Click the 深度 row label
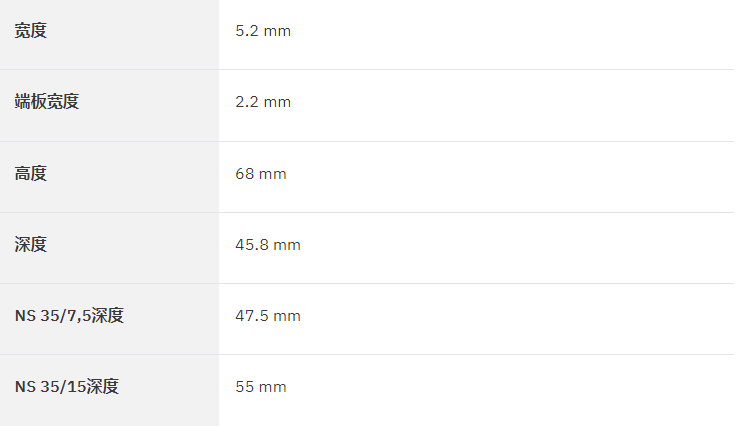 (31, 245)
